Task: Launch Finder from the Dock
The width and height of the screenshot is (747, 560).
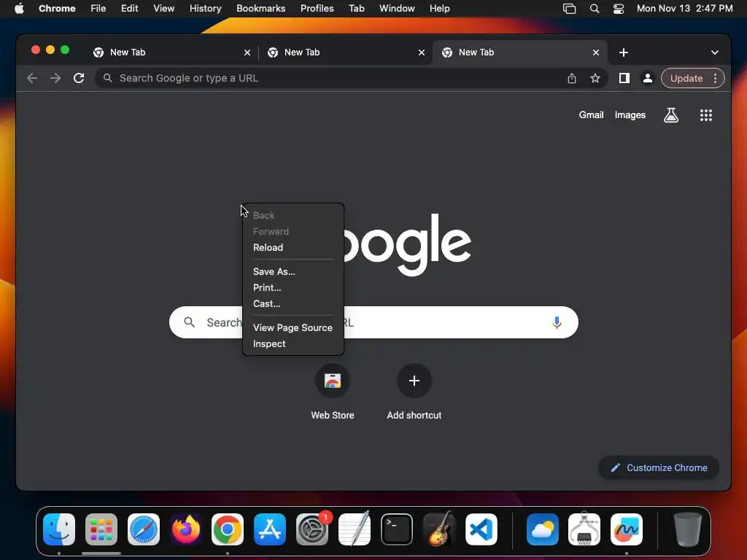Action: click(59, 529)
